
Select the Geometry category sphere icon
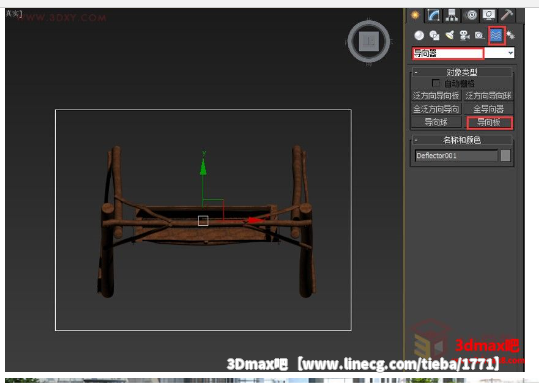point(419,35)
